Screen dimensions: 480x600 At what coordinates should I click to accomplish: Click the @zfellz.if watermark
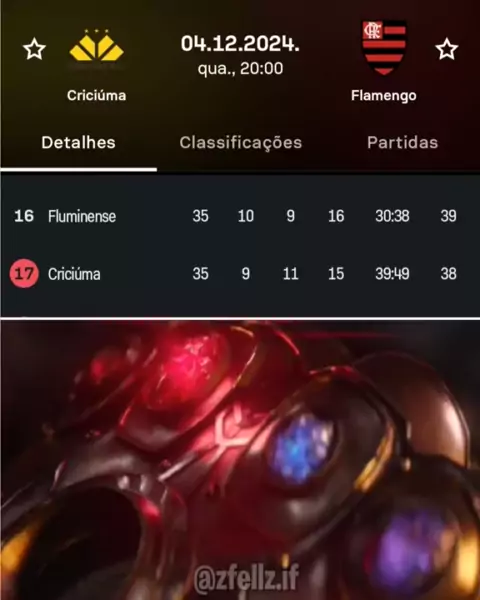point(247,578)
